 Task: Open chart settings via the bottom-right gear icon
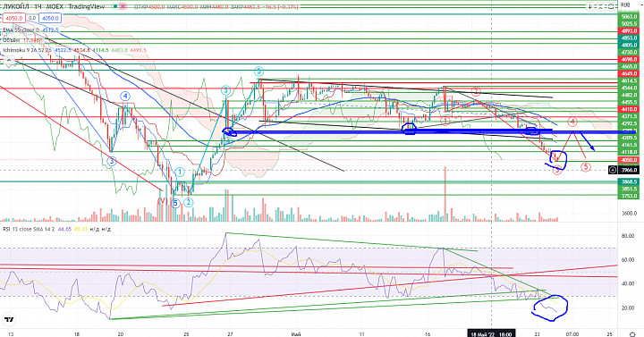click(632, 333)
